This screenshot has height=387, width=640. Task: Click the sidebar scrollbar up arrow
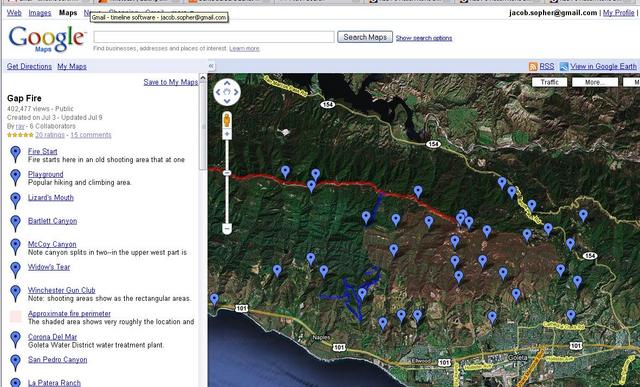click(202, 78)
